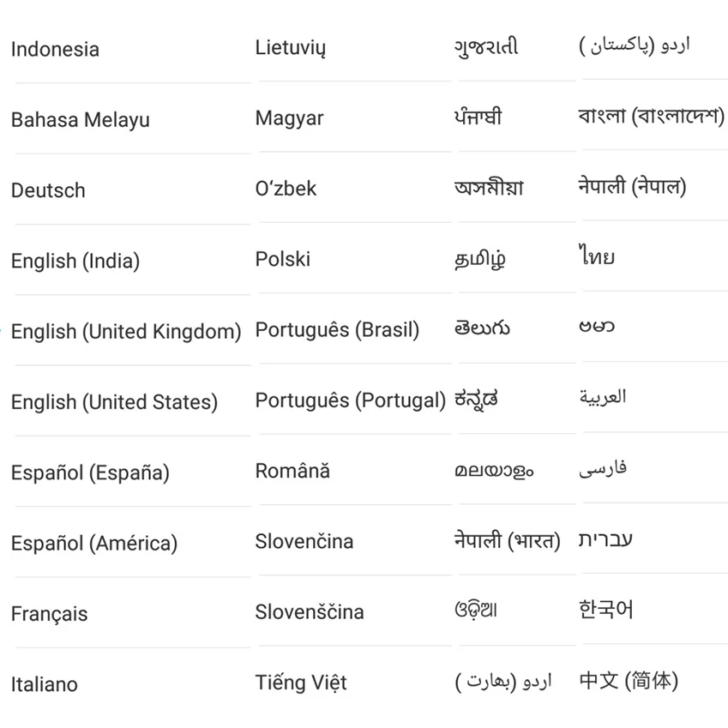
Task: Choose English (United States)
Action: (x=115, y=402)
